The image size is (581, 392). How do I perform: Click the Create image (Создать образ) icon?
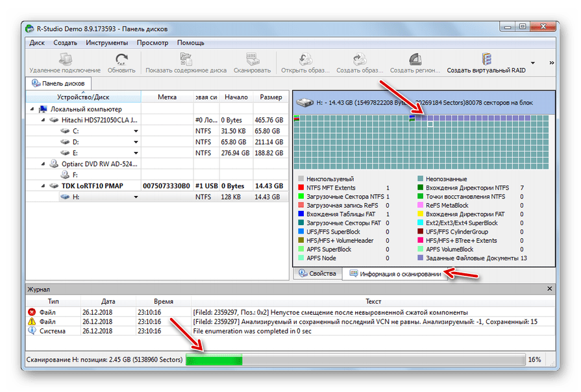tap(360, 59)
